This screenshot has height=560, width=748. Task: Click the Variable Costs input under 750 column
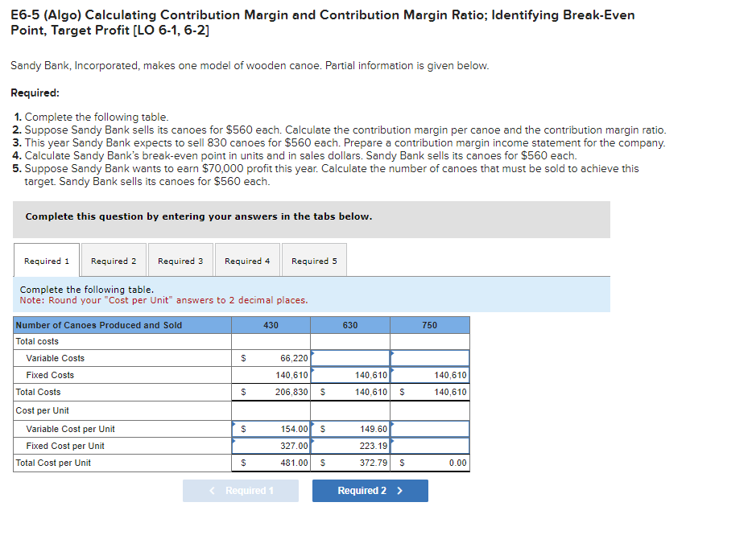(429, 358)
